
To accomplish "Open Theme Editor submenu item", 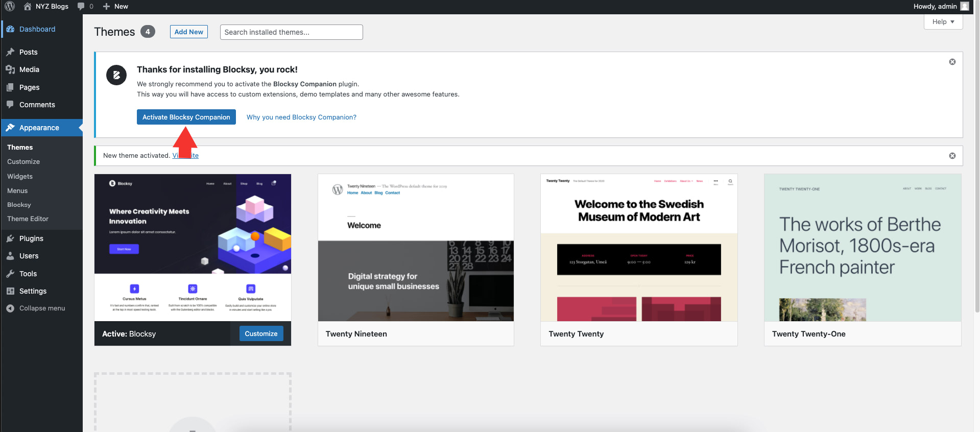I will pyautogui.click(x=28, y=219).
